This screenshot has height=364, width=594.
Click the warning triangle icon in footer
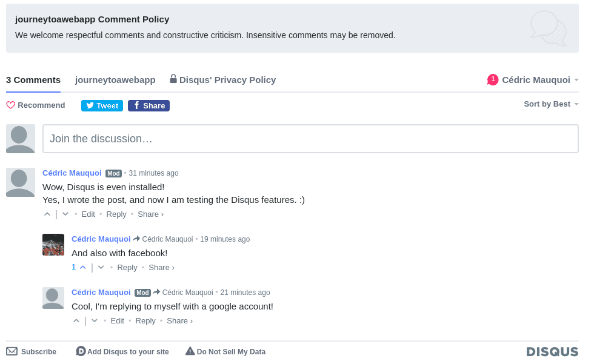[190, 351]
